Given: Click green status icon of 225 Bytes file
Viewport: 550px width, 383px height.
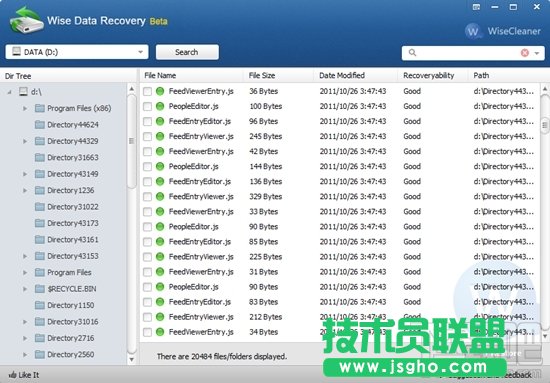Looking at the screenshot, I should click(160, 257).
